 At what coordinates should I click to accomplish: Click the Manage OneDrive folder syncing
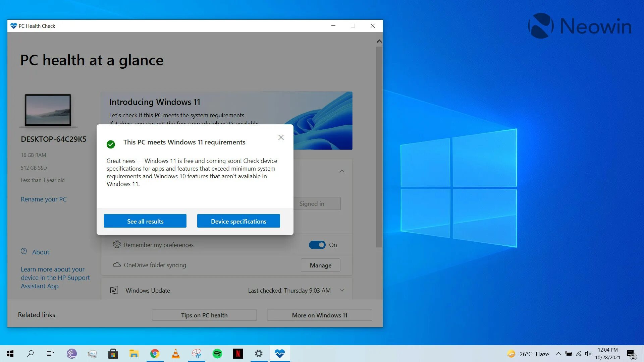tap(321, 265)
